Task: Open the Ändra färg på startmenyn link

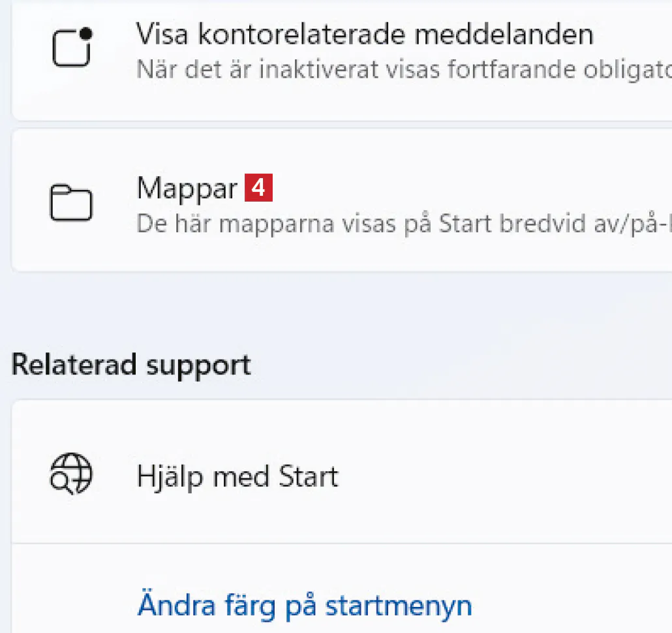Action: click(304, 605)
